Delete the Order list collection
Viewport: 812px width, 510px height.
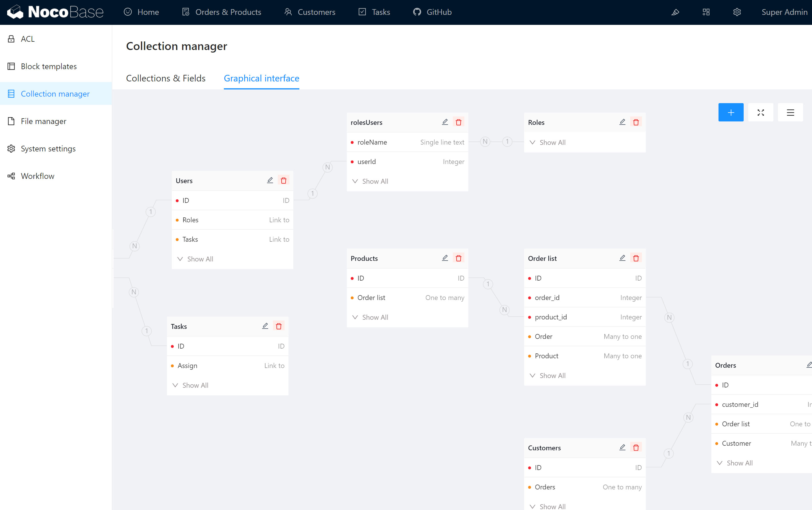tap(636, 258)
